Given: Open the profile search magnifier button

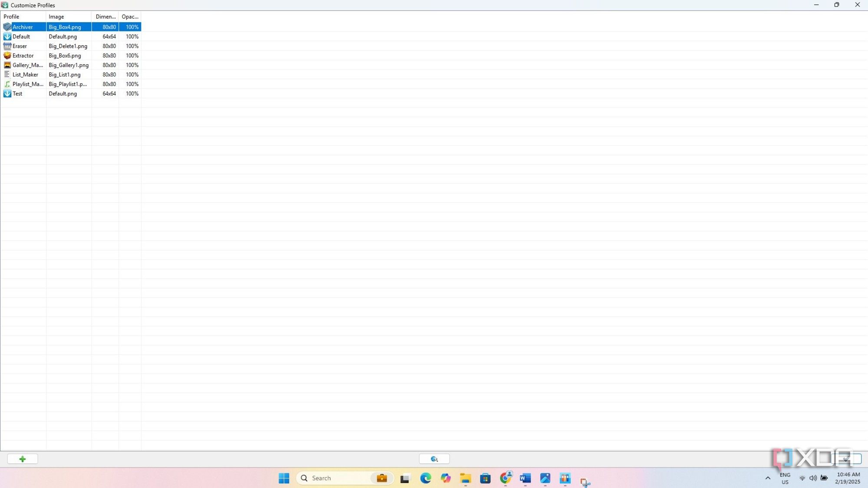Looking at the screenshot, I should click(434, 459).
